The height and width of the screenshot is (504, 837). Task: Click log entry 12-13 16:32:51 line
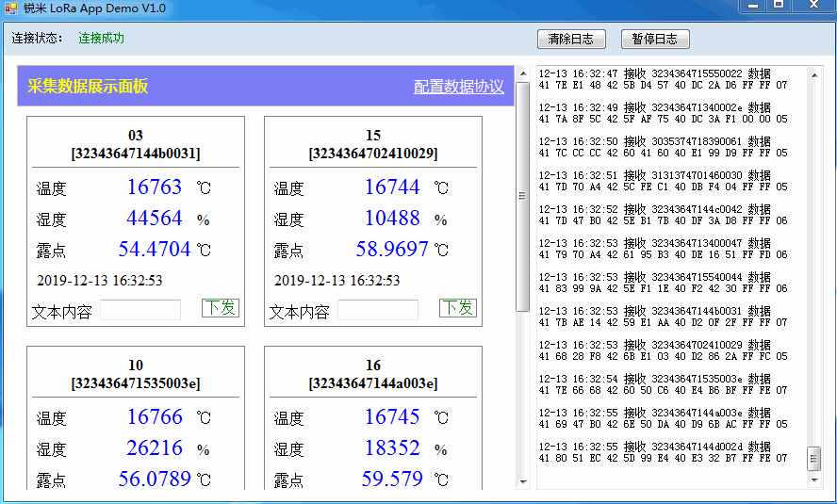[654, 175]
